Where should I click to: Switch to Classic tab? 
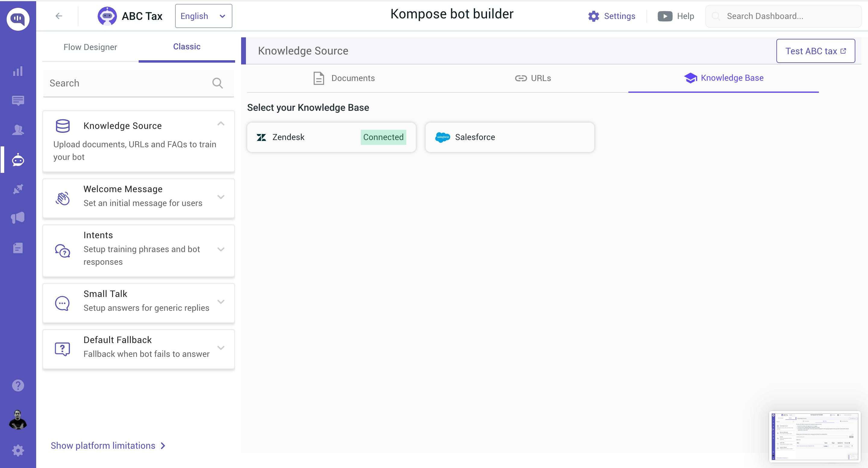click(x=187, y=47)
